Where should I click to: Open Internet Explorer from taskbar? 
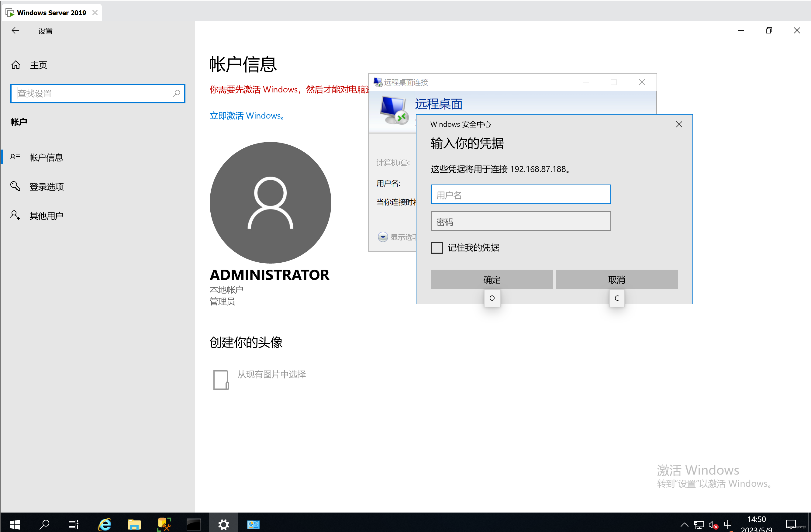[x=105, y=524]
